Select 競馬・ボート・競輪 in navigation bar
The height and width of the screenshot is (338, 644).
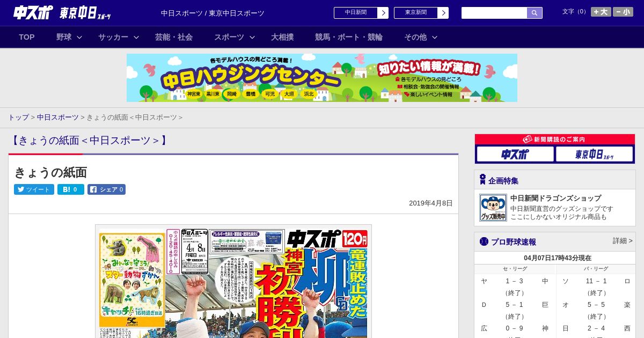[349, 37]
